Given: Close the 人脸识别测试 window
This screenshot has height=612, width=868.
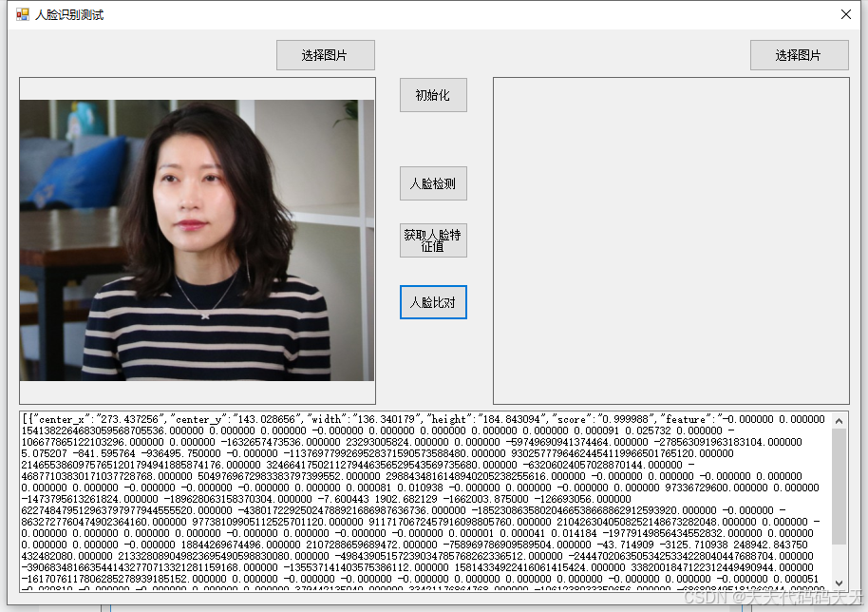Looking at the screenshot, I should coord(846,14).
